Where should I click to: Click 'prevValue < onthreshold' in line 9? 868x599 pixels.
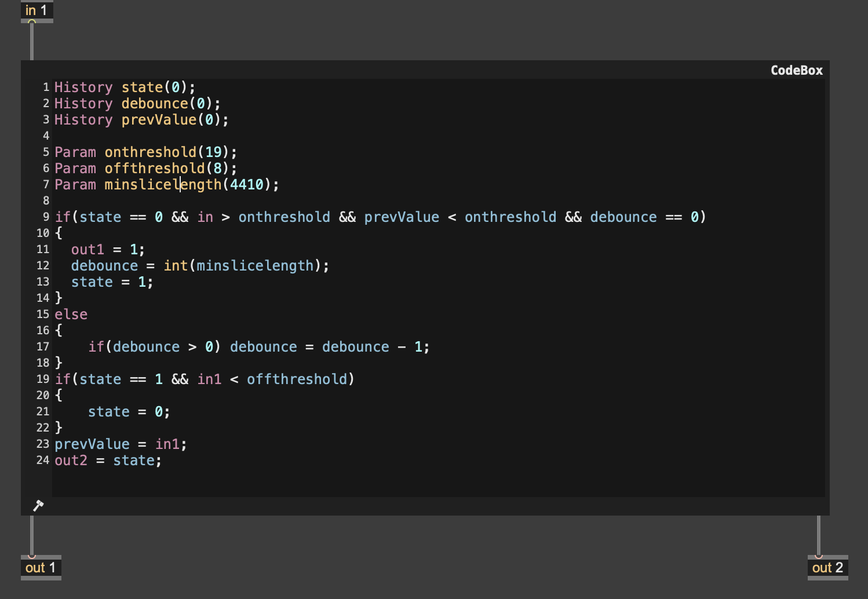point(460,217)
